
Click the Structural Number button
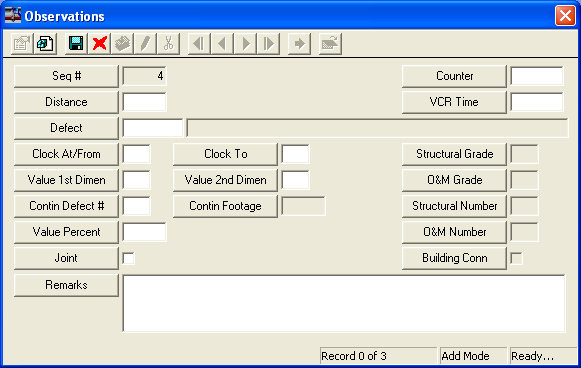(x=454, y=206)
